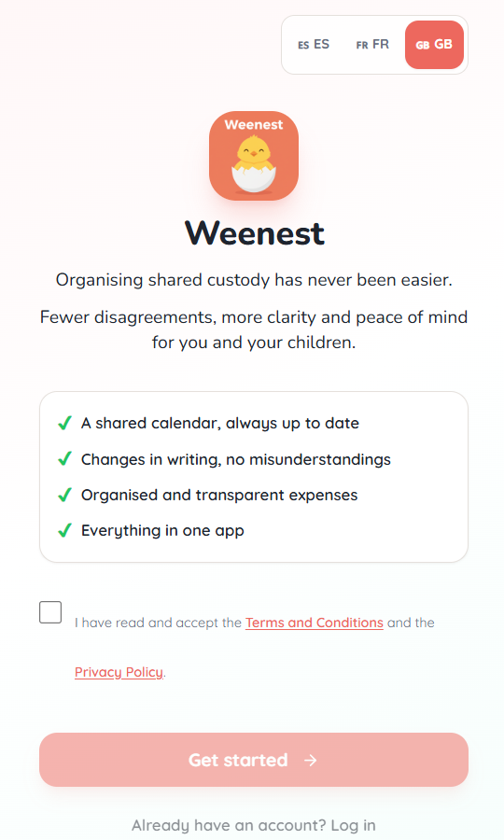
Task: Switch language to ES
Action: click(x=314, y=45)
